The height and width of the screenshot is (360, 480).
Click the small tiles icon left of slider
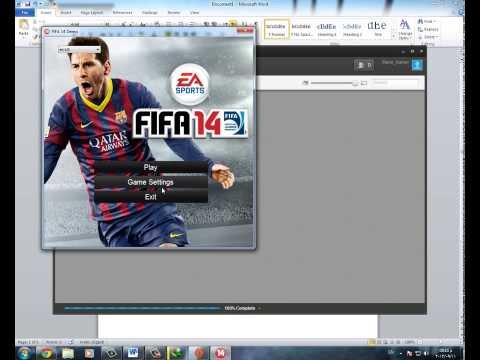point(305,83)
